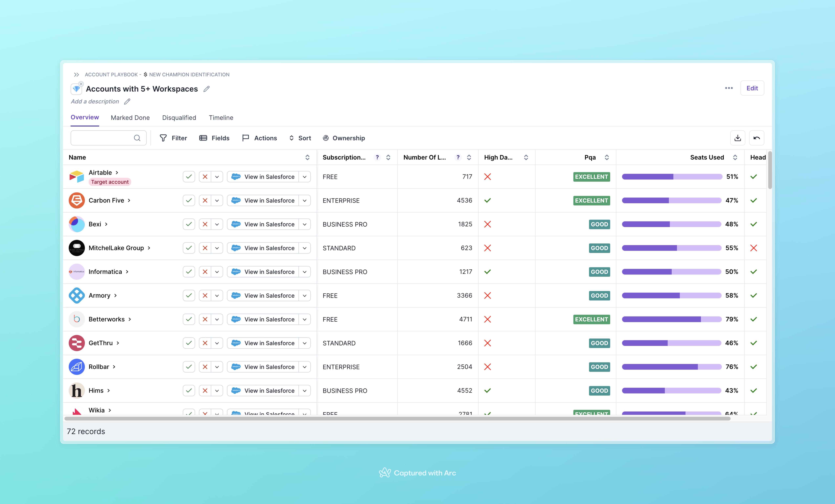Screen dimensions: 835x504
Task: Switch to the Marked Done tab
Action: (130, 118)
